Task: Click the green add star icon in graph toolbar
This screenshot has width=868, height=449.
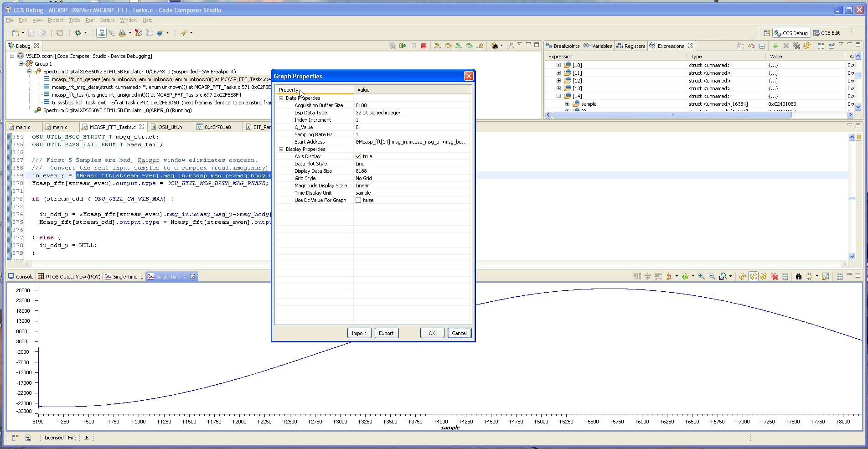Action: (685, 276)
